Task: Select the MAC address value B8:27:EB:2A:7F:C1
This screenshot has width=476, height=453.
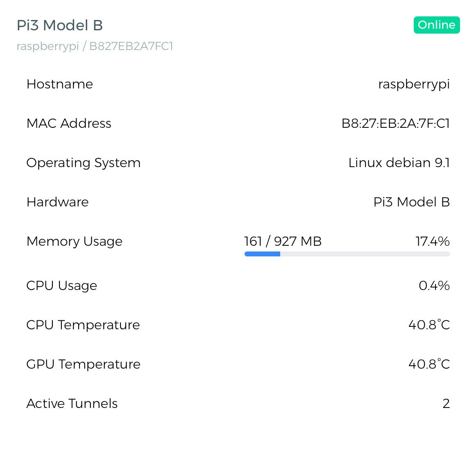Action: (x=395, y=123)
